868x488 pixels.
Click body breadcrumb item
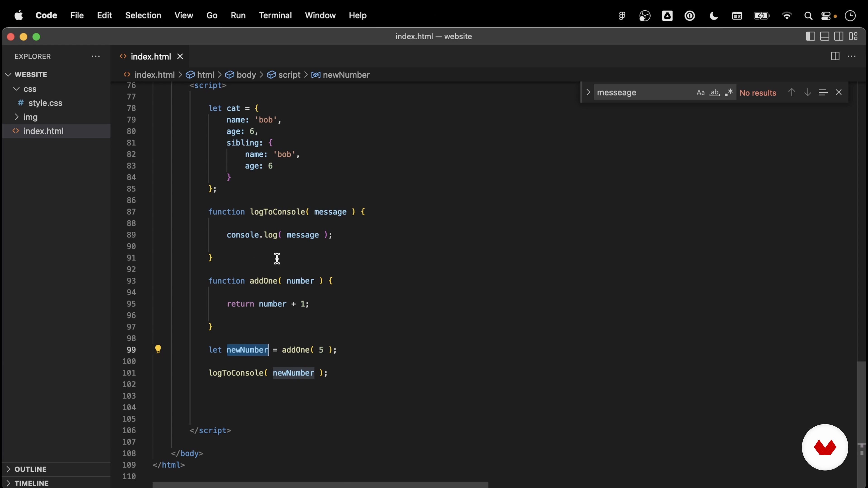click(x=246, y=75)
